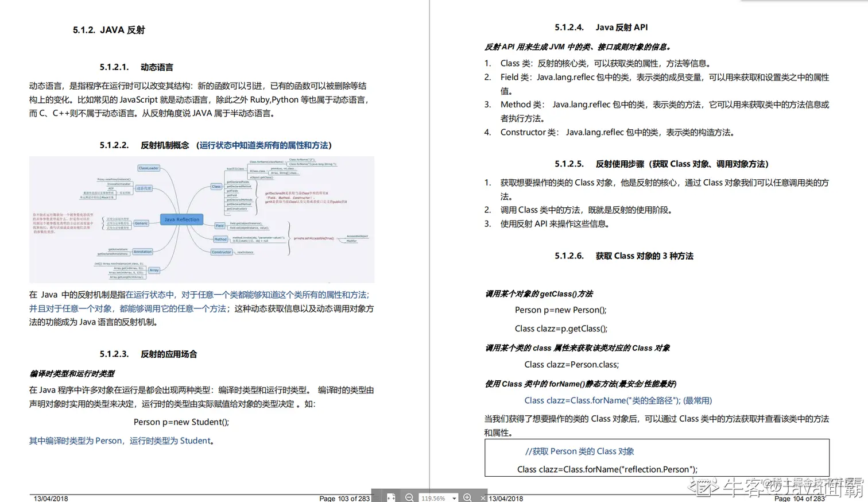Open the zoom level dropdown arrow
868x502 pixels.
pos(454,498)
